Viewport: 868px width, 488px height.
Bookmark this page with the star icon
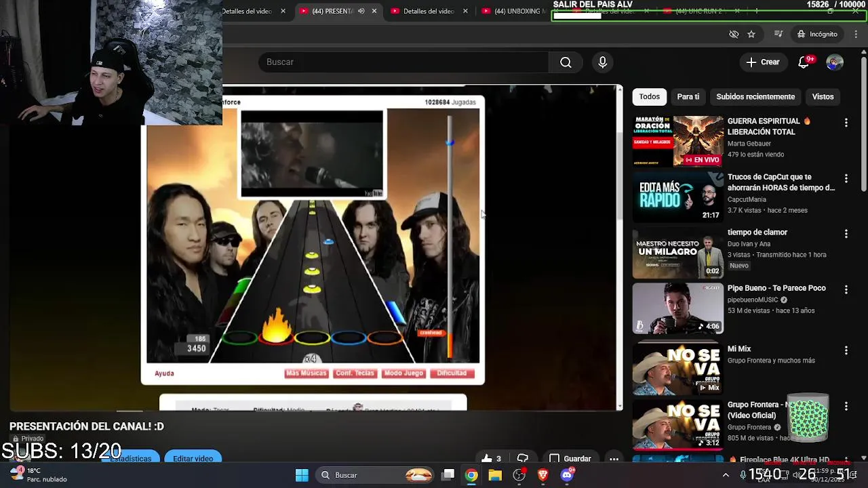coord(751,34)
